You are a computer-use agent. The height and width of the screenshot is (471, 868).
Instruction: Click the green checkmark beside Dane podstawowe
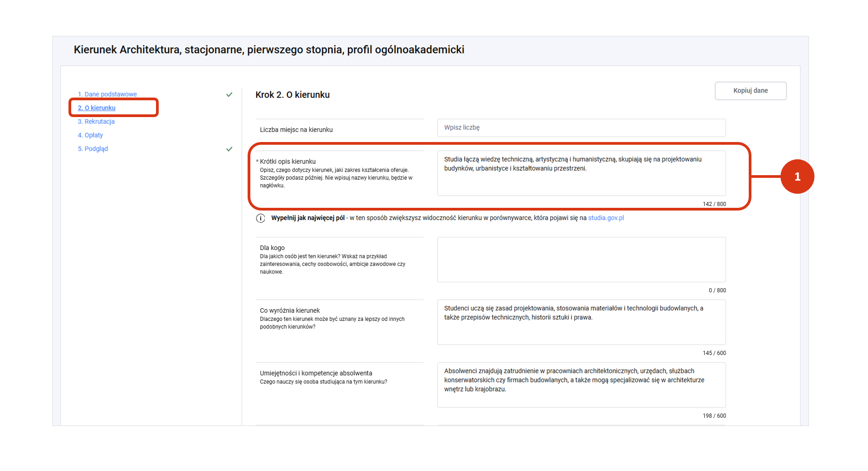coord(229,94)
